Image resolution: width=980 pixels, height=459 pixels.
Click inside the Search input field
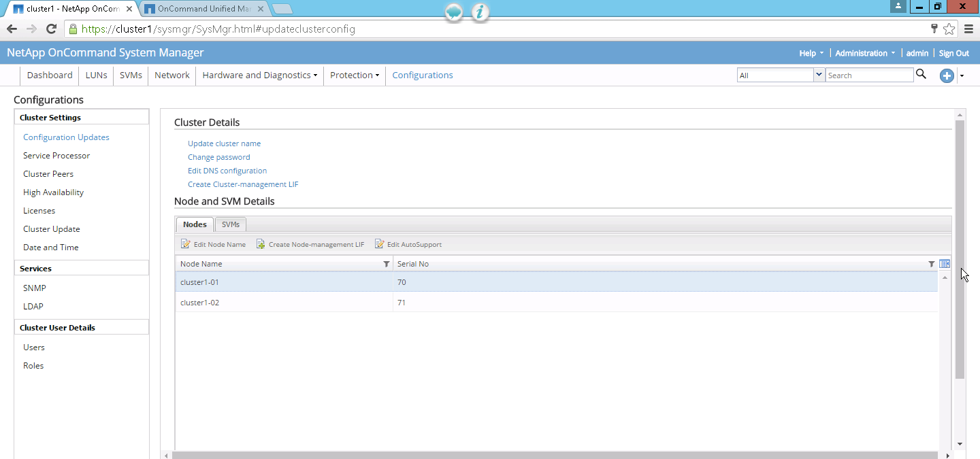869,75
